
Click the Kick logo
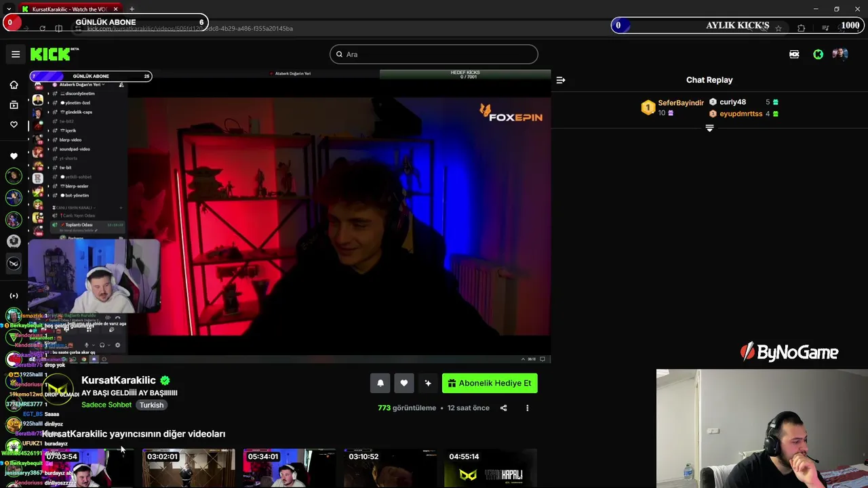click(x=54, y=54)
